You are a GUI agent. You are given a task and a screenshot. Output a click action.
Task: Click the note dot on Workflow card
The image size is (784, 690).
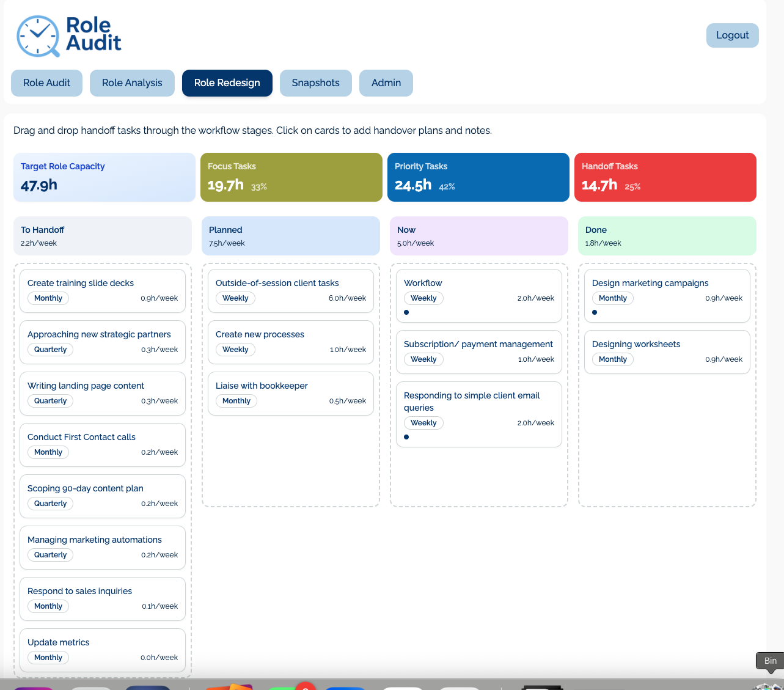tap(406, 312)
